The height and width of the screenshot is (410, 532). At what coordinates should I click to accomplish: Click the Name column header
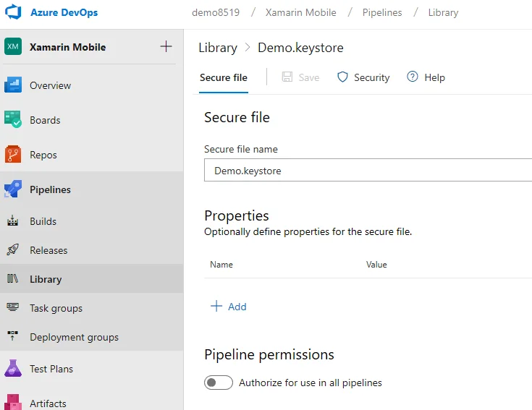(221, 265)
